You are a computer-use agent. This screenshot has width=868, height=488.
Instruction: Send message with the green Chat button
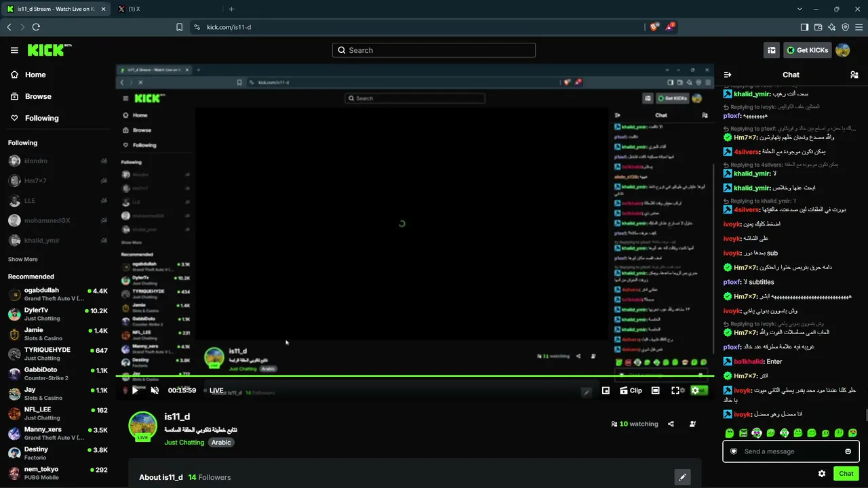pyautogui.click(x=846, y=474)
